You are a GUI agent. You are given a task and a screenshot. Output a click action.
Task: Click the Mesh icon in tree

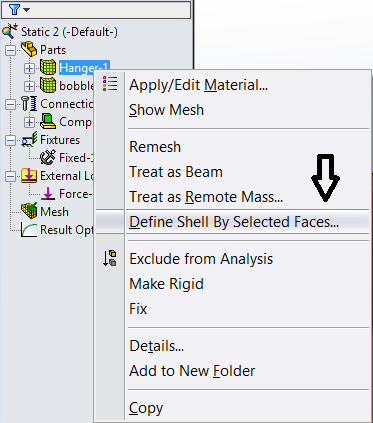[x=29, y=211]
